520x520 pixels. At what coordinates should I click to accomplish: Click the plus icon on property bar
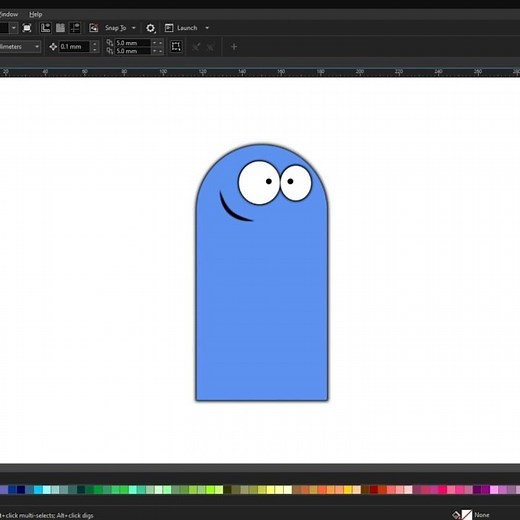234,47
